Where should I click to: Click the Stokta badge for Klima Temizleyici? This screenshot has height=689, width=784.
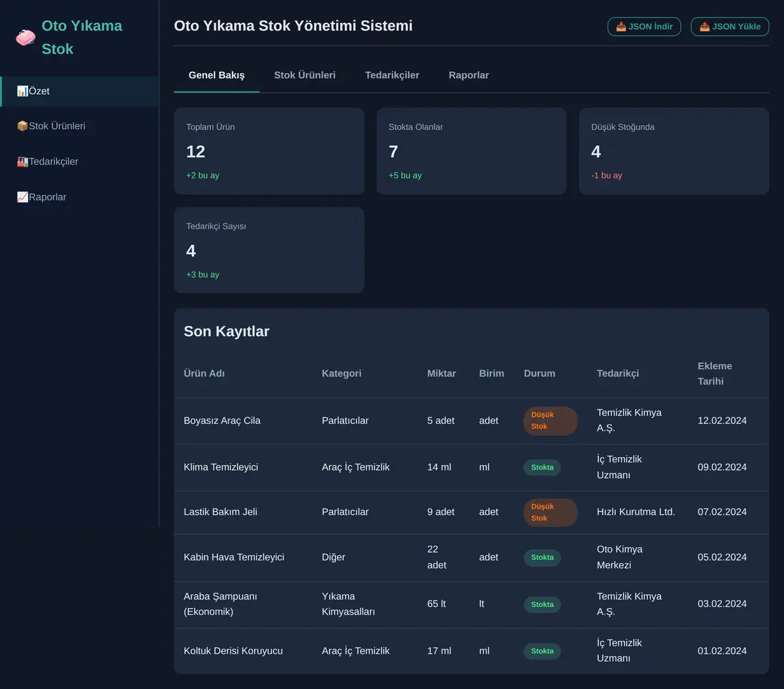tap(542, 467)
